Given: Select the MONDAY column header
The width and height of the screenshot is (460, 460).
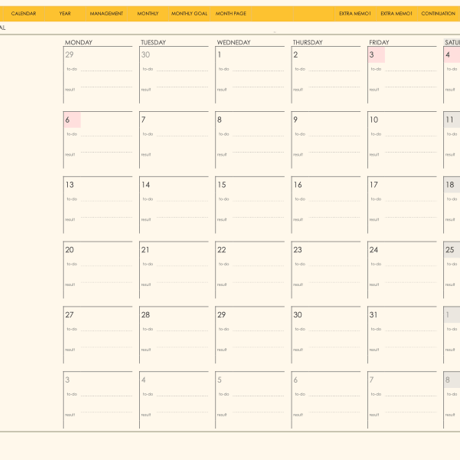Looking at the screenshot, I should 78,42.
